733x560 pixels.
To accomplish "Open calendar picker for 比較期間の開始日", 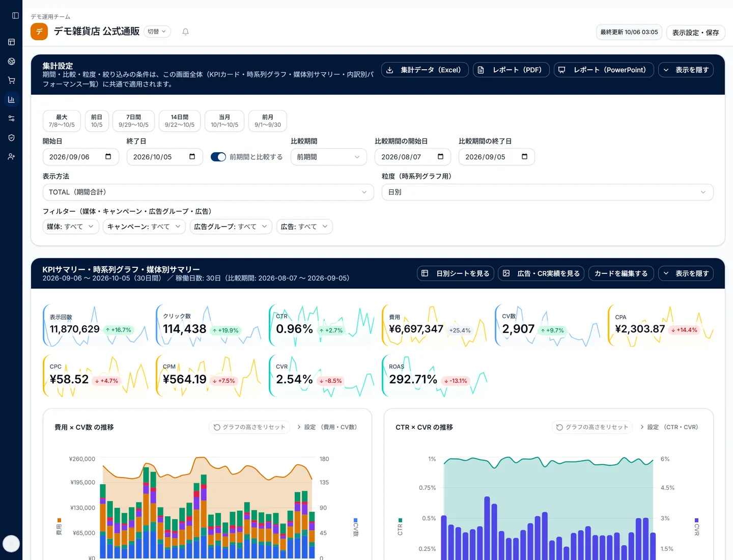I will click(x=441, y=157).
